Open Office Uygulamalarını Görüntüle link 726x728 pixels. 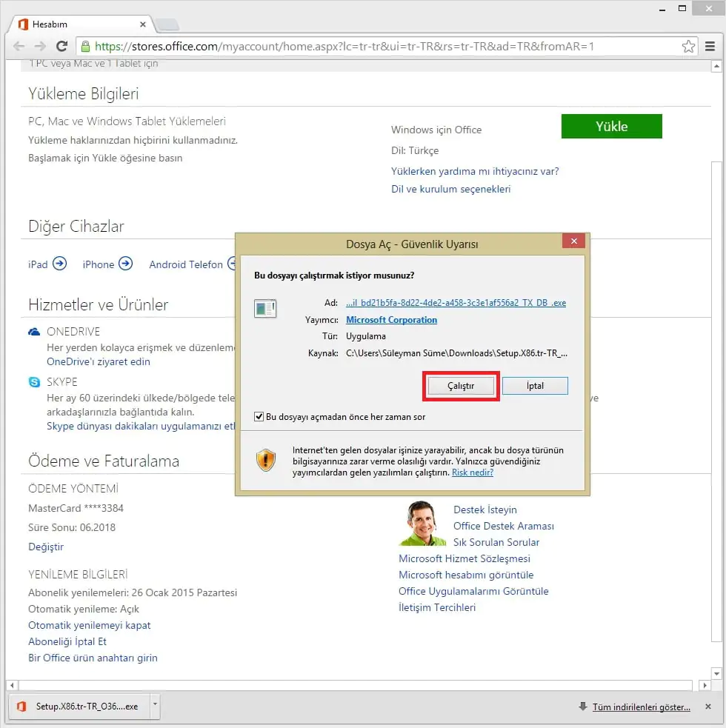(x=473, y=591)
